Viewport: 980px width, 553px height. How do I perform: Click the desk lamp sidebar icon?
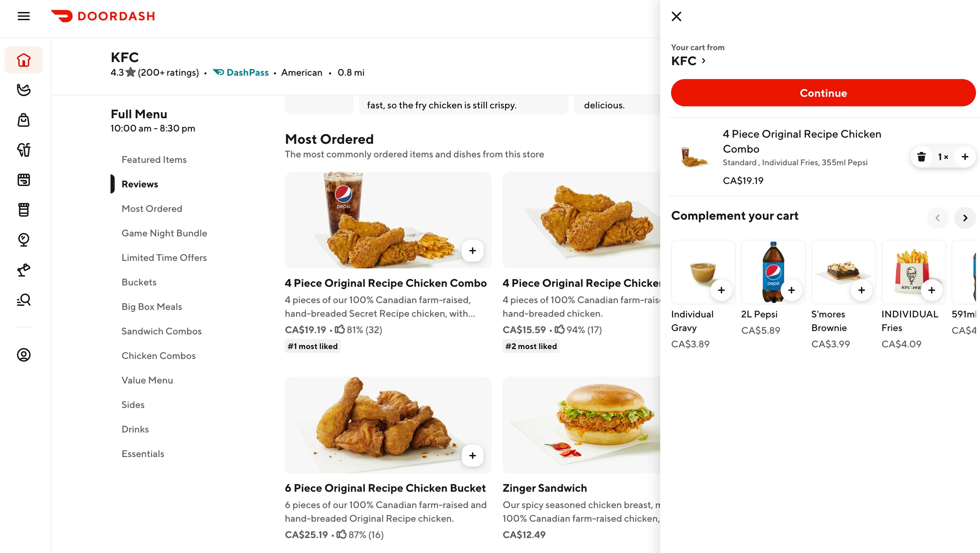pos(23,269)
